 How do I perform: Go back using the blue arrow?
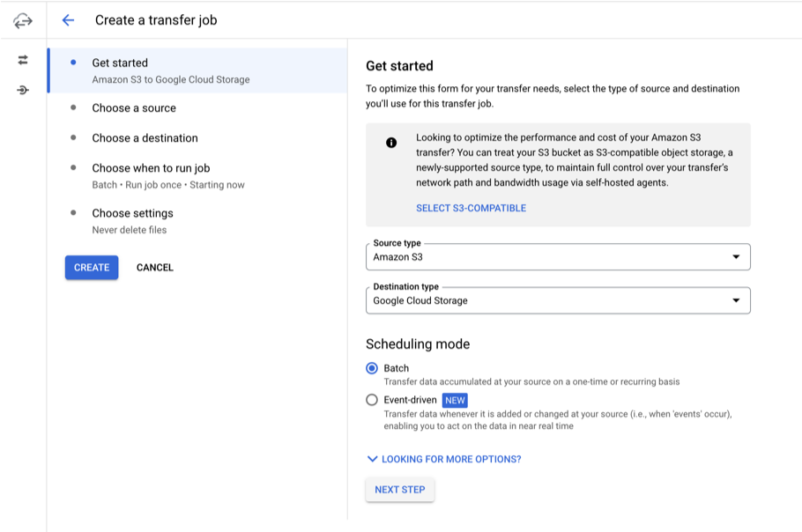coord(68,20)
